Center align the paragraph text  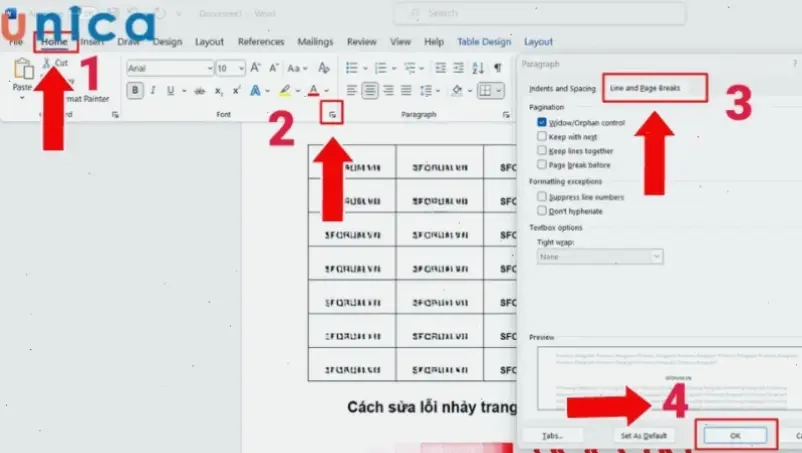(371, 90)
